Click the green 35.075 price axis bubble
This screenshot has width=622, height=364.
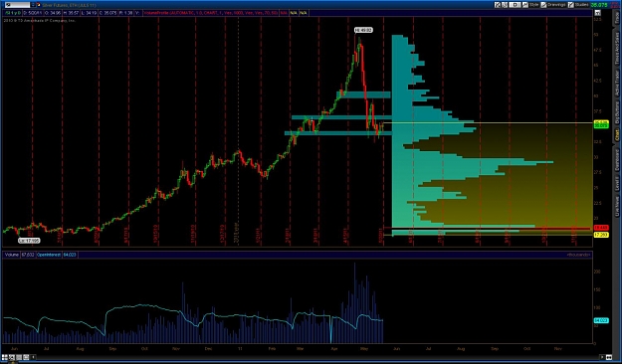(600, 126)
